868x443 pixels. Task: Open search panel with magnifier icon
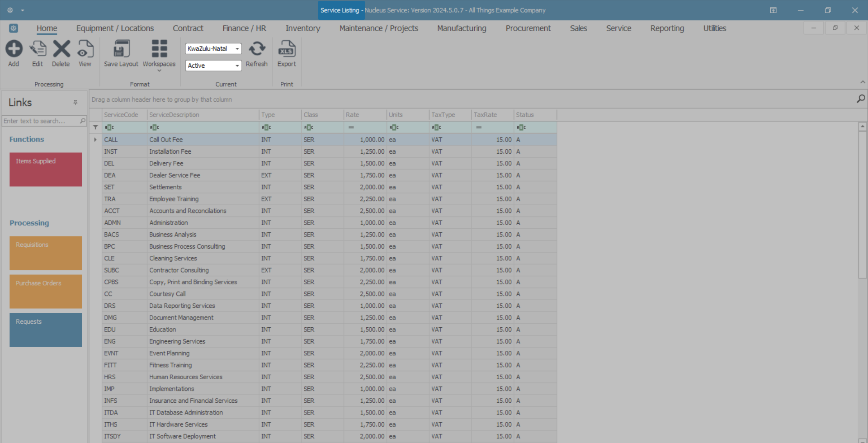tap(861, 99)
